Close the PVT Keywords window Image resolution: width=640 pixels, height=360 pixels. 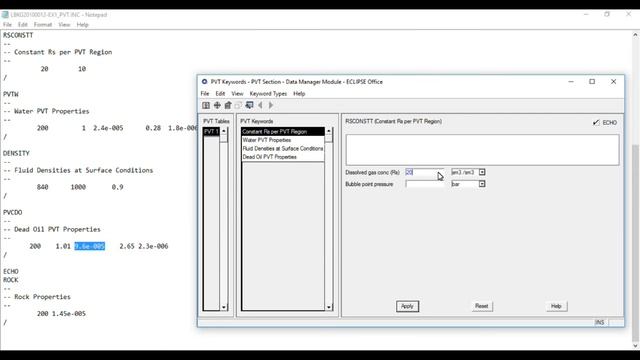613,82
